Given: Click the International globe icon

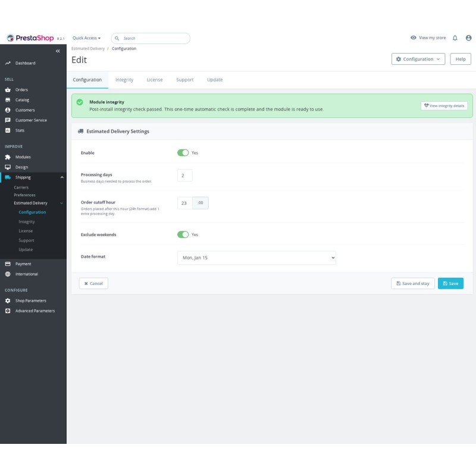Looking at the screenshot, I should [x=8, y=274].
